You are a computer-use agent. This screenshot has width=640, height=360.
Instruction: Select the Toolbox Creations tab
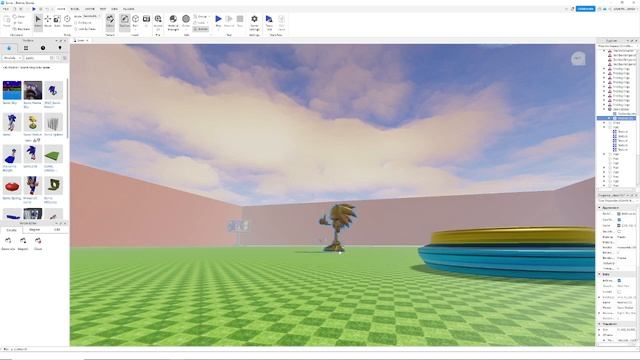(x=60, y=48)
